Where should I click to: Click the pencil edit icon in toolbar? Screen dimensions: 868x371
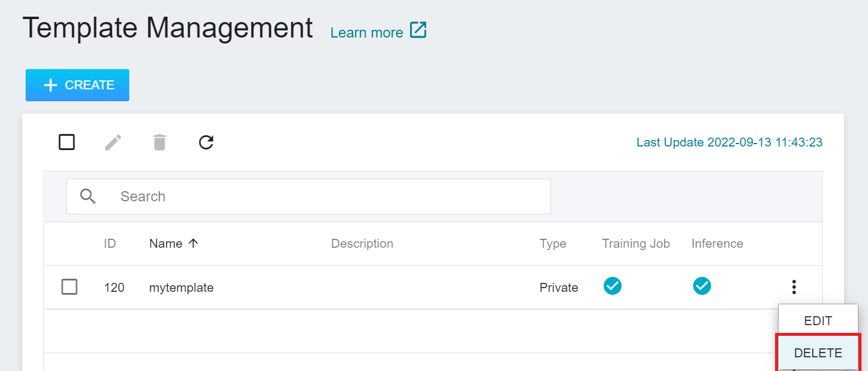[x=113, y=142]
